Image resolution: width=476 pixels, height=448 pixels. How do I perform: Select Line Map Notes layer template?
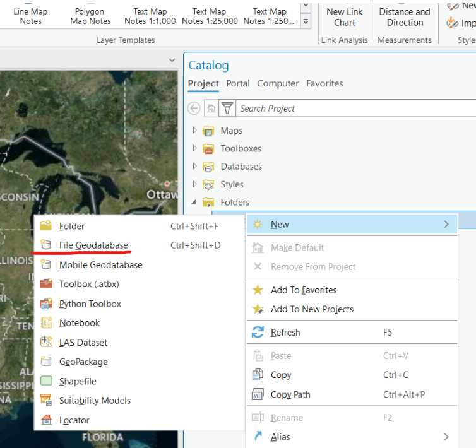pyautogui.click(x=30, y=16)
